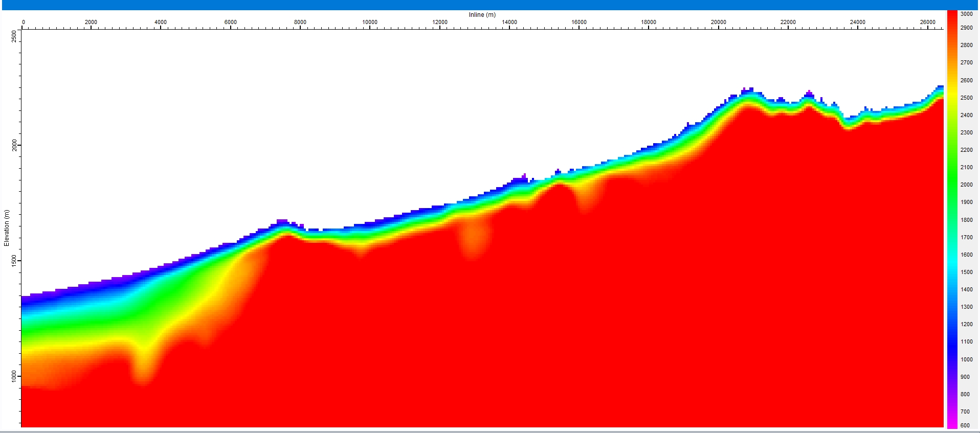Click color bar value 2800
The width and height of the screenshot is (980, 433).
[966, 45]
